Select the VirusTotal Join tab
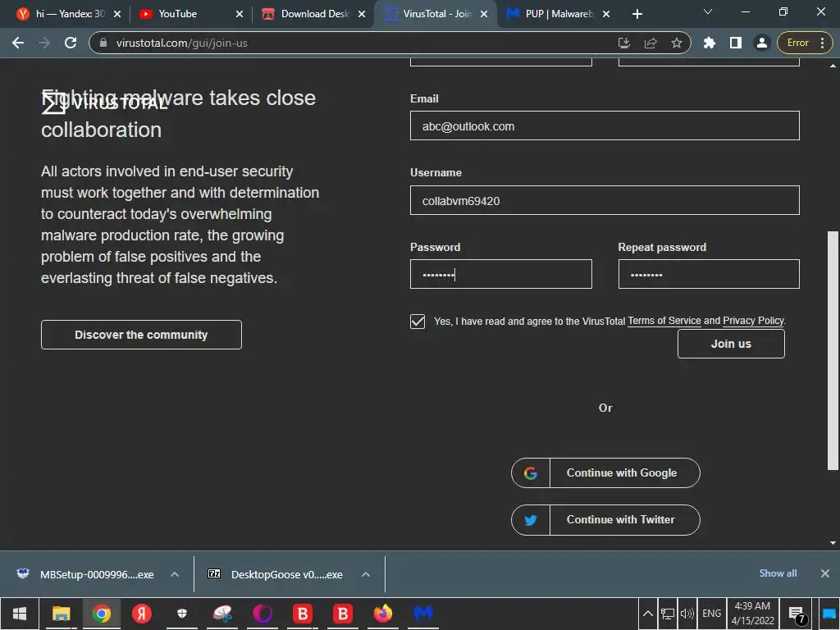 436,14
